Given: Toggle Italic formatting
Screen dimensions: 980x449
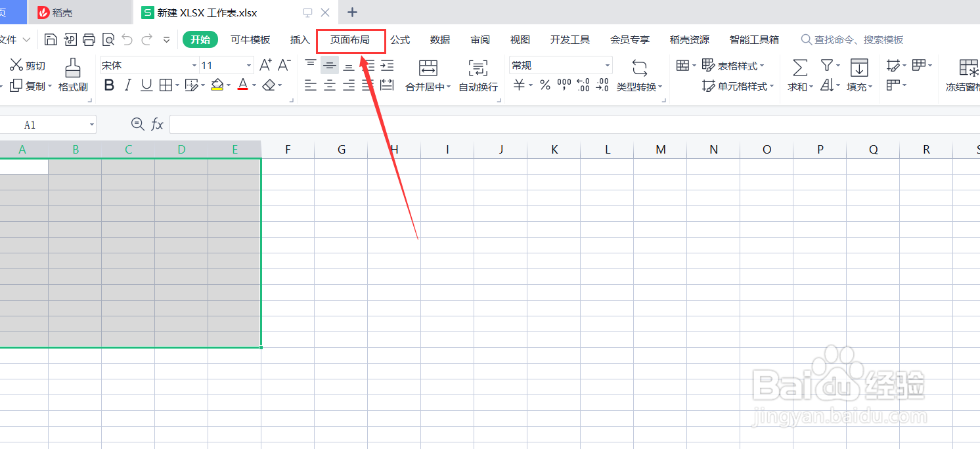Looking at the screenshot, I should click(x=128, y=85).
